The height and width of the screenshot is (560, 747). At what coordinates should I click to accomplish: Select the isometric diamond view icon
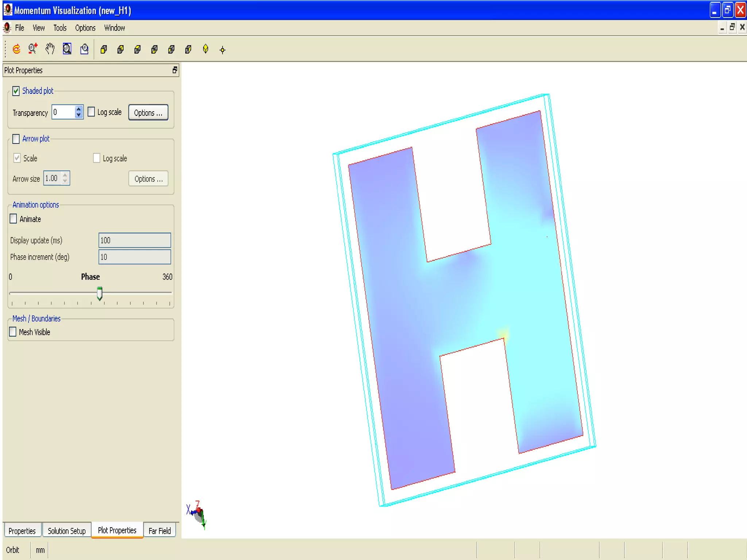[206, 49]
